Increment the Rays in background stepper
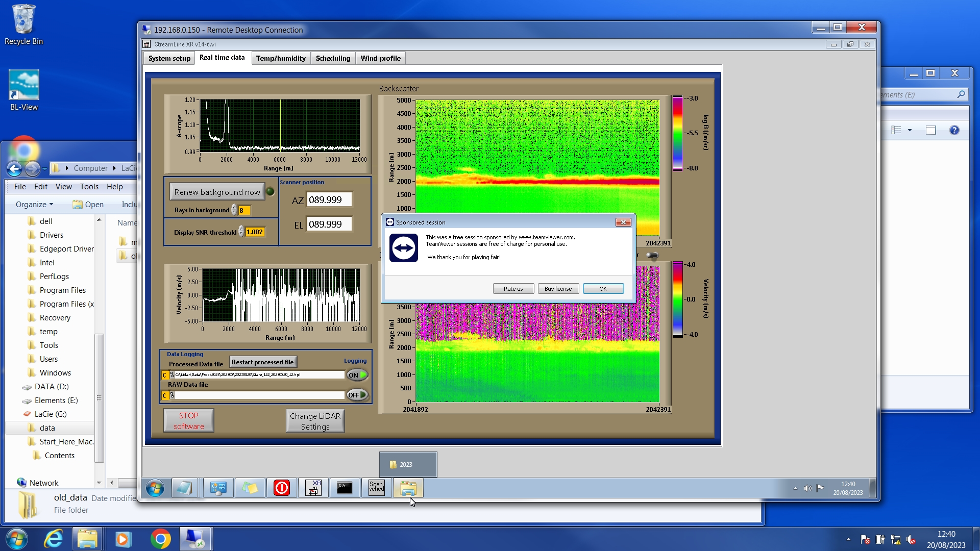This screenshot has height=551, width=980. pyautogui.click(x=234, y=207)
